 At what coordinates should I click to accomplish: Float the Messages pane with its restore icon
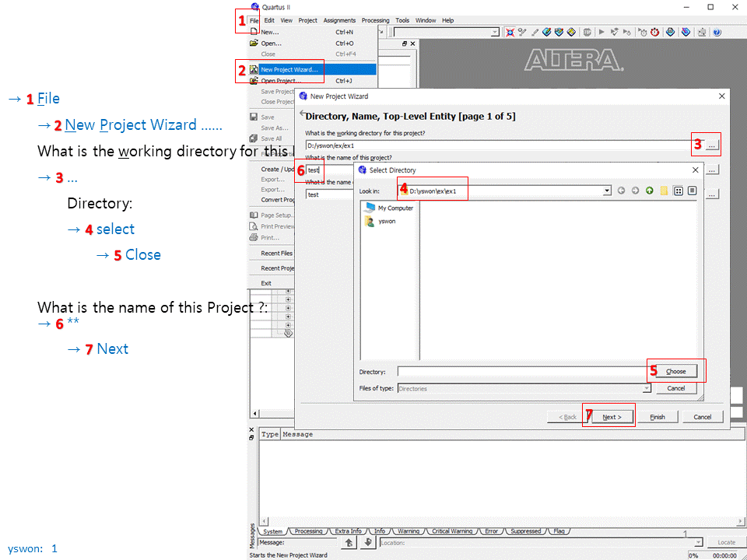pos(251,438)
